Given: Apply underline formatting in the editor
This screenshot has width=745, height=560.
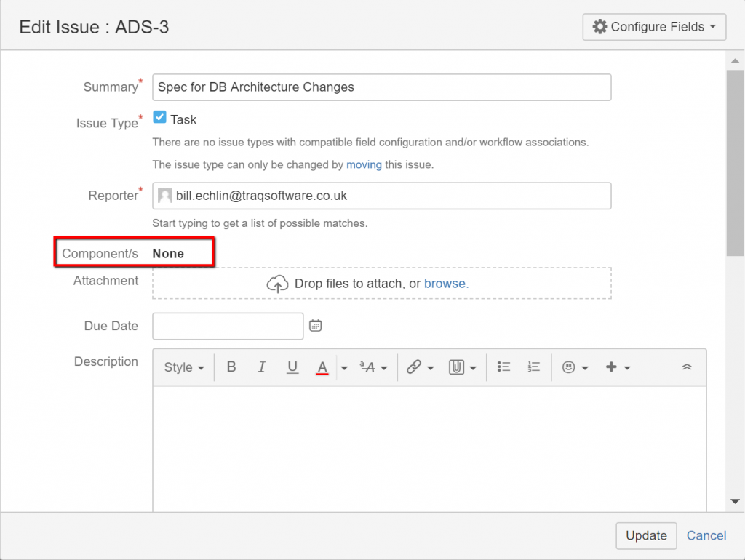Looking at the screenshot, I should 292,367.
